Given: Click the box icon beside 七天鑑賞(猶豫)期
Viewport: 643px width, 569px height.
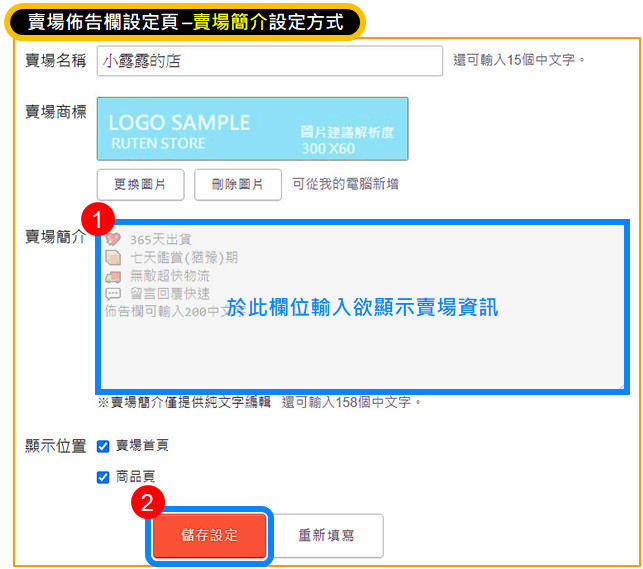Looking at the screenshot, I should tap(112, 257).
